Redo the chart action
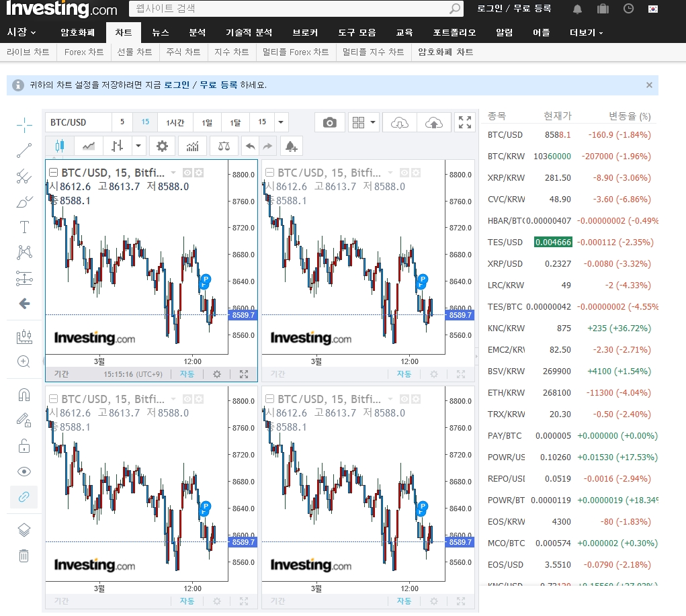 click(267, 146)
